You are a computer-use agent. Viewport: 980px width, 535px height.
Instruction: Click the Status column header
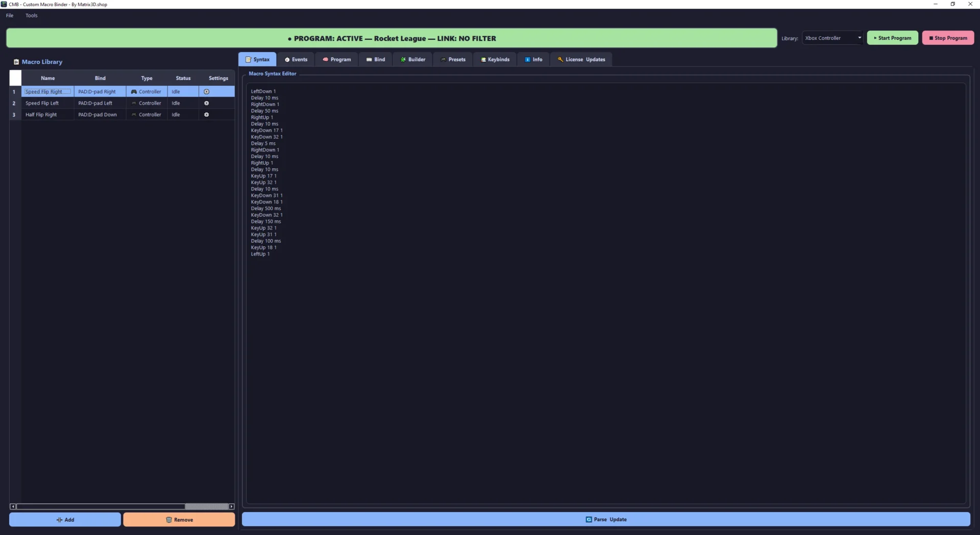(x=183, y=78)
